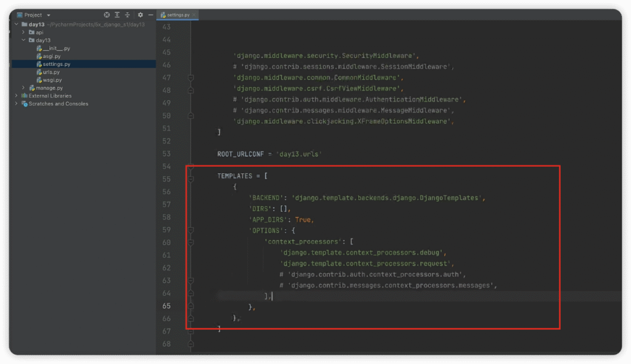631x364 pixels.
Task: Click Collapse All icon in Project panel
Action: click(x=128, y=15)
